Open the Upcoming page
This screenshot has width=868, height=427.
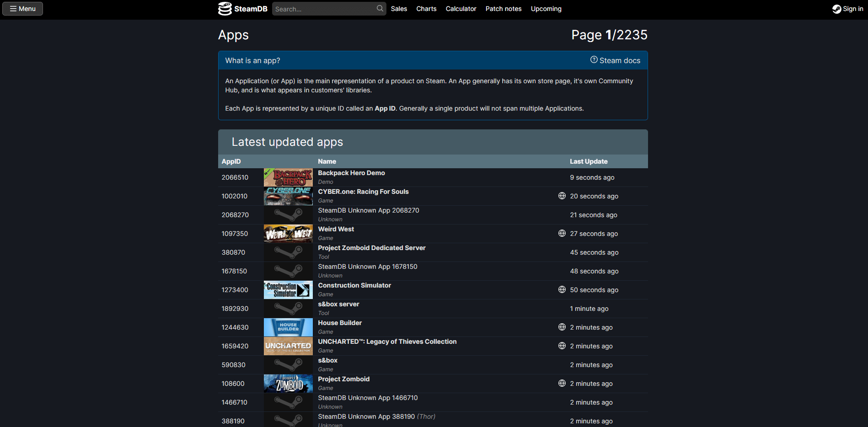pyautogui.click(x=546, y=9)
